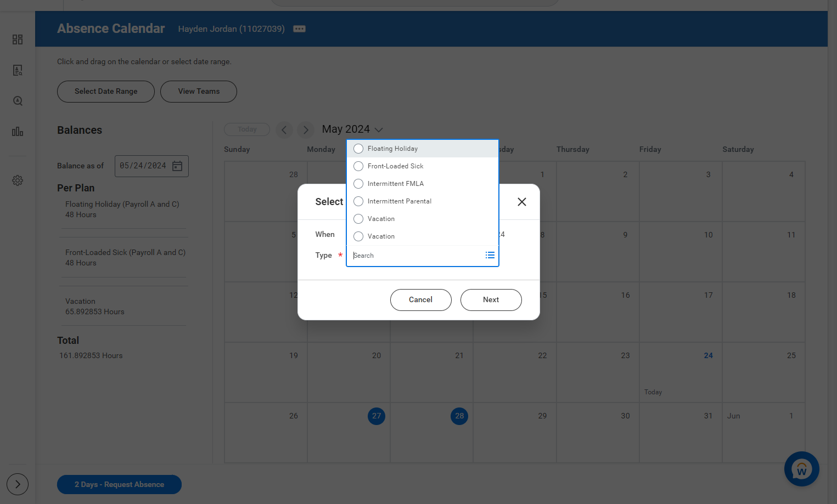Open the dashboard grid icon in sidebar
Screen dimensions: 837x504
[x=18, y=39]
